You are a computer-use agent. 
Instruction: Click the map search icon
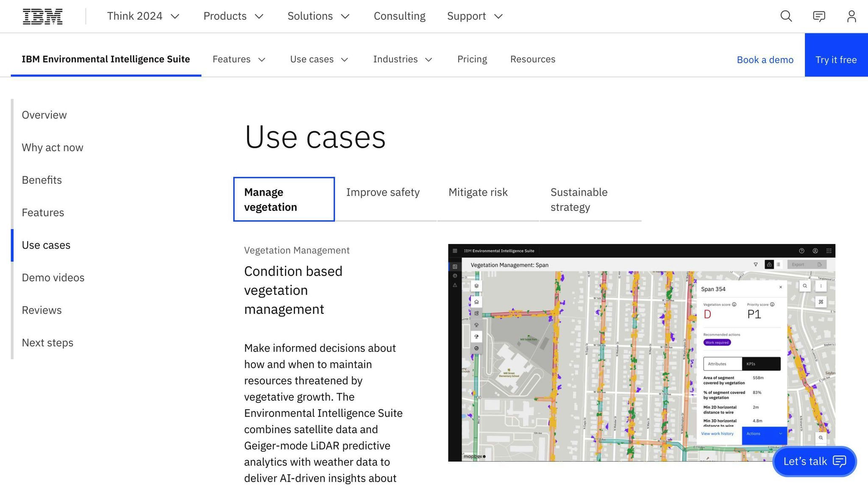click(805, 286)
